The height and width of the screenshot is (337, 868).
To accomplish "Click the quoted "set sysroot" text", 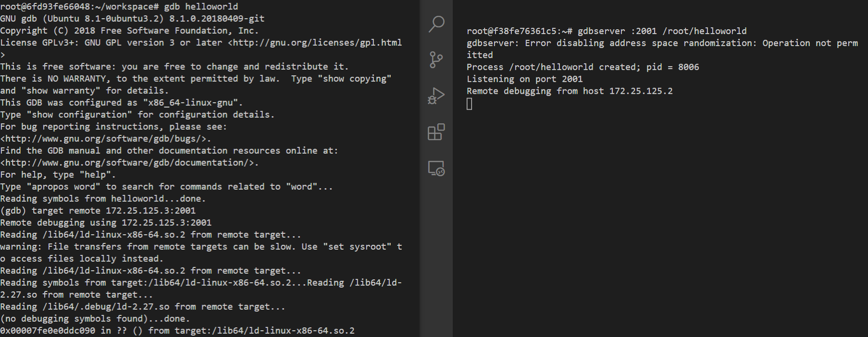I will pyautogui.click(x=357, y=247).
